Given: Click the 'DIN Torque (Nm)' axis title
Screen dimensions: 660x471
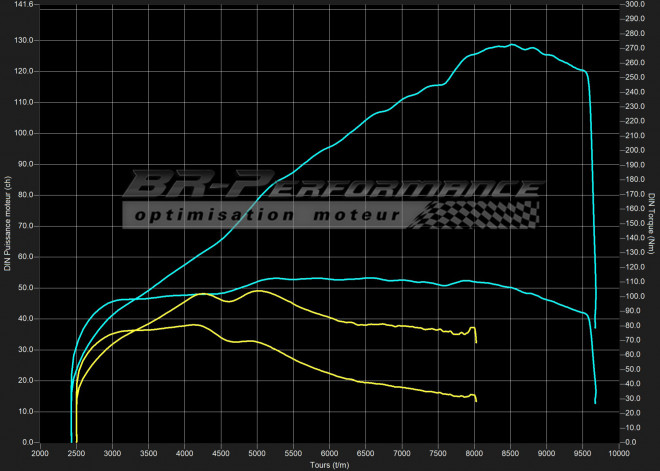Looking at the screenshot, I should (651, 222).
